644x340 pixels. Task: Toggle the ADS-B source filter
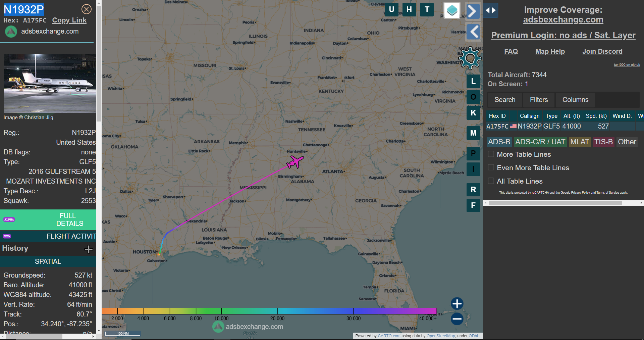[499, 142]
